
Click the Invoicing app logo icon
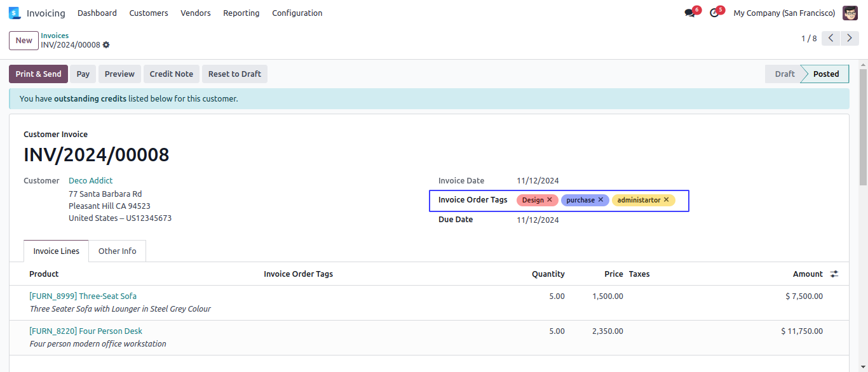pos(15,13)
